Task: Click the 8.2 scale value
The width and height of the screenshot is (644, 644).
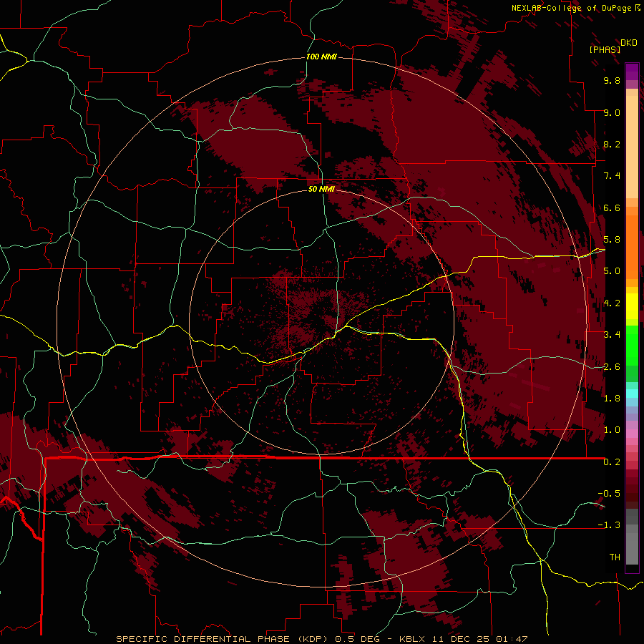Action: pos(612,144)
